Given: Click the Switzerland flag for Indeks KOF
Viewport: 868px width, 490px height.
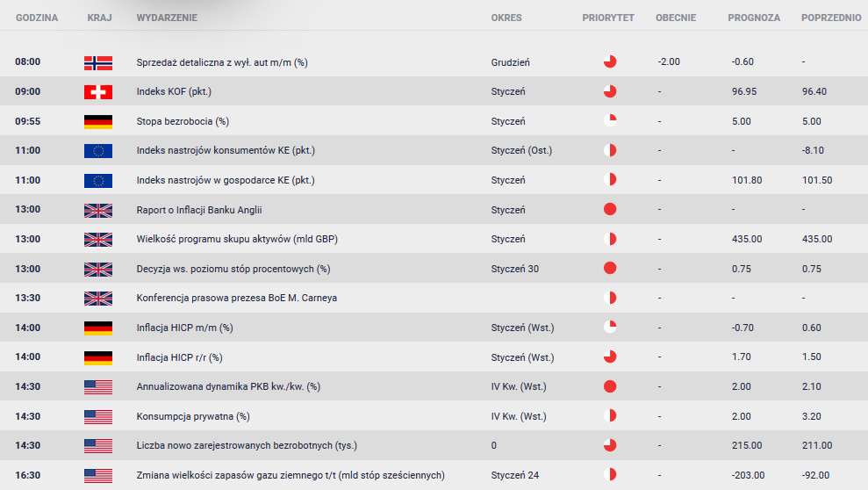Looking at the screenshot, I should [98, 92].
